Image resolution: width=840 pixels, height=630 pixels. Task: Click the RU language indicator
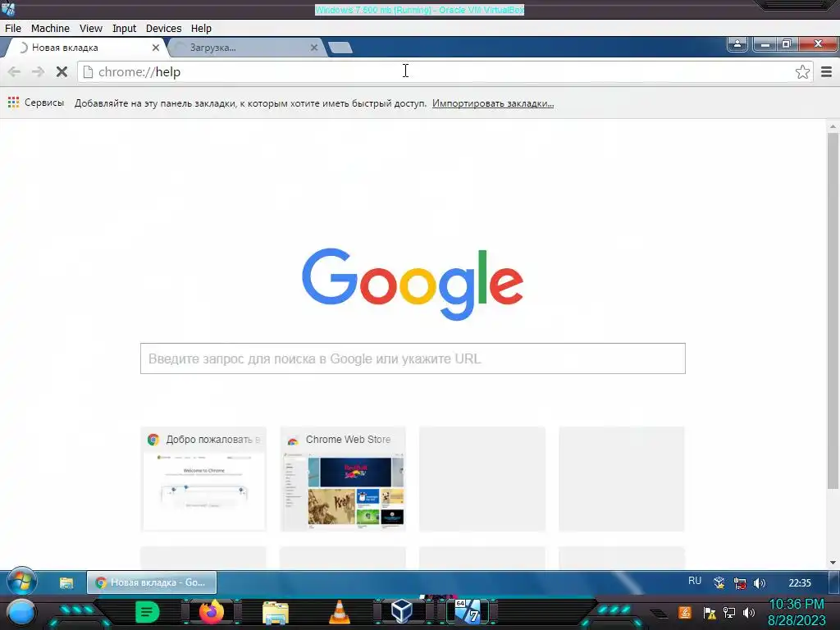(694, 581)
